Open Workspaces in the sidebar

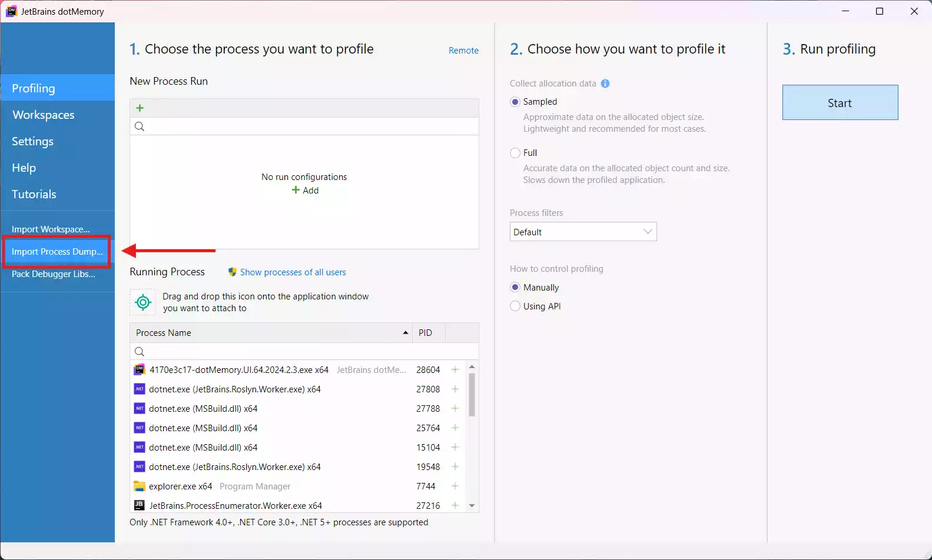coord(58,115)
